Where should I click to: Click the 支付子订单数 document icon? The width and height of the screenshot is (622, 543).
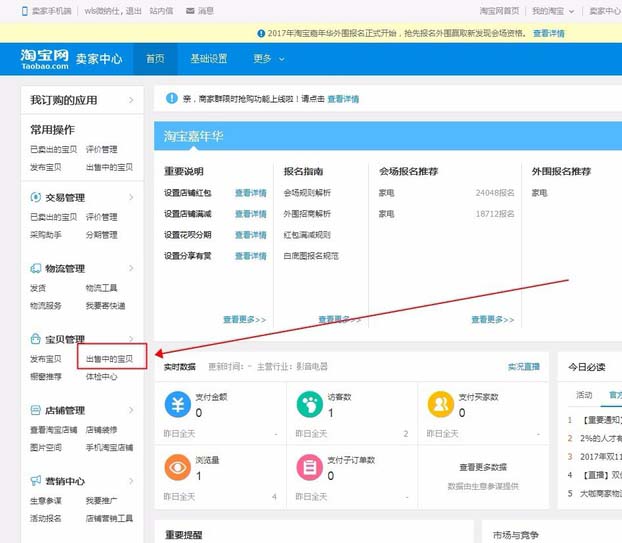[x=309, y=467]
